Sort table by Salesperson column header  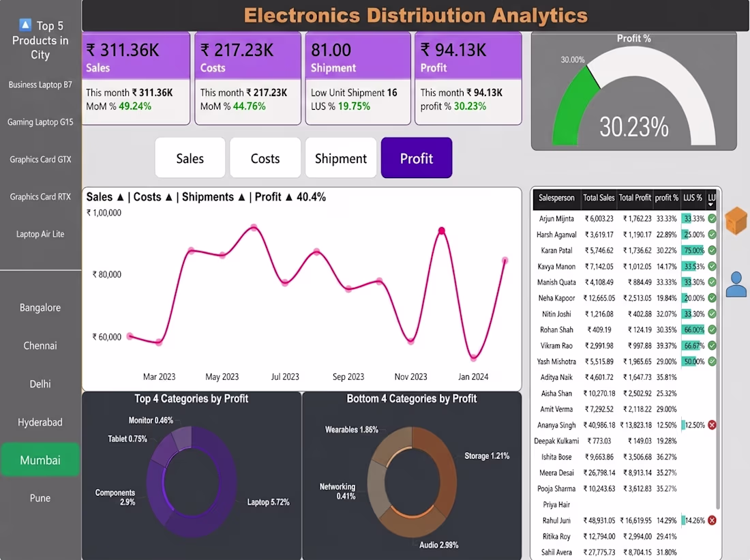pos(556,198)
